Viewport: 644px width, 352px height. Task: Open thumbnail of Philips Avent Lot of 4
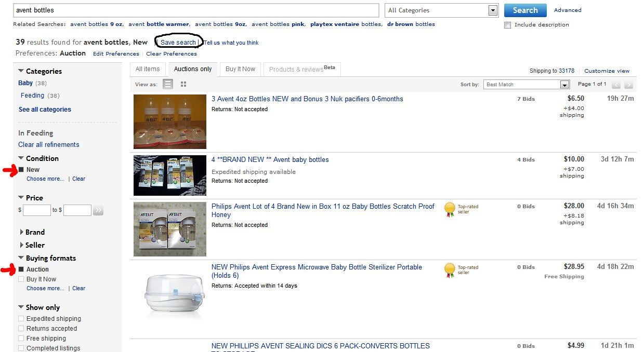170,229
